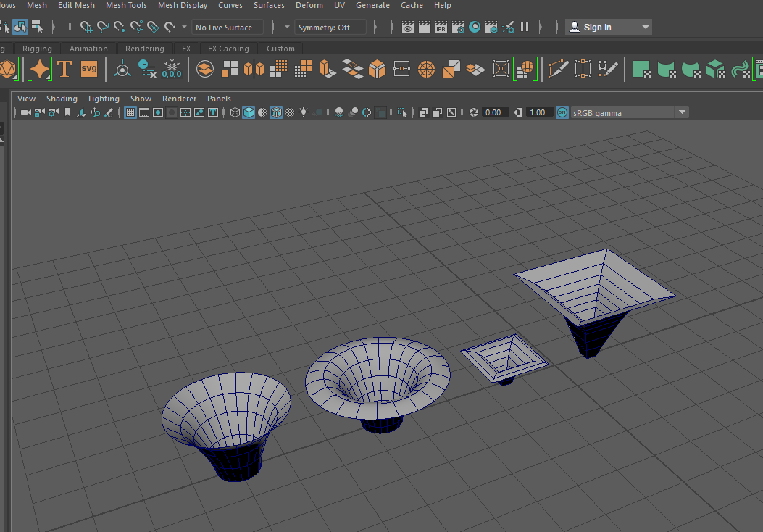Click the Freeze Transformations snowflake icon
Screen dimensions: 763x532
[x=172, y=69]
